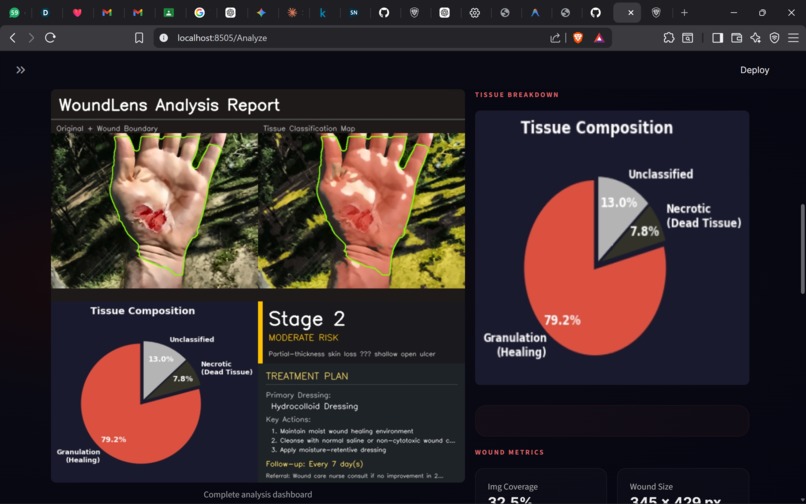Open the Brave Shields lion icon
Viewport: 806px width, 504px height.
point(578,38)
